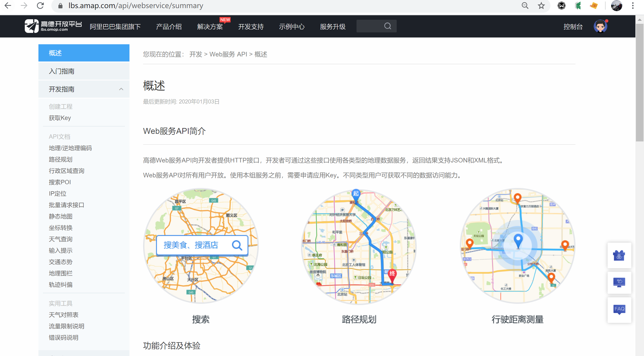
Task: Open 坐标转换 sidebar link
Action: (x=61, y=228)
